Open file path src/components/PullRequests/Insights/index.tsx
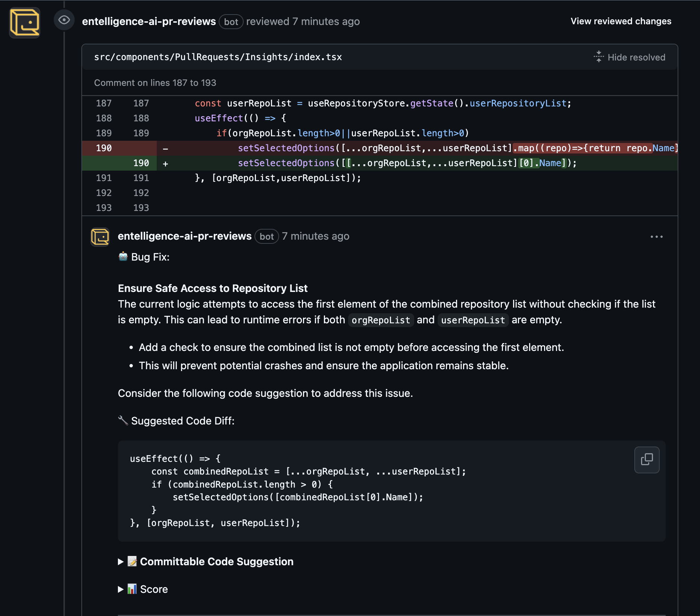 (x=218, y=57)
